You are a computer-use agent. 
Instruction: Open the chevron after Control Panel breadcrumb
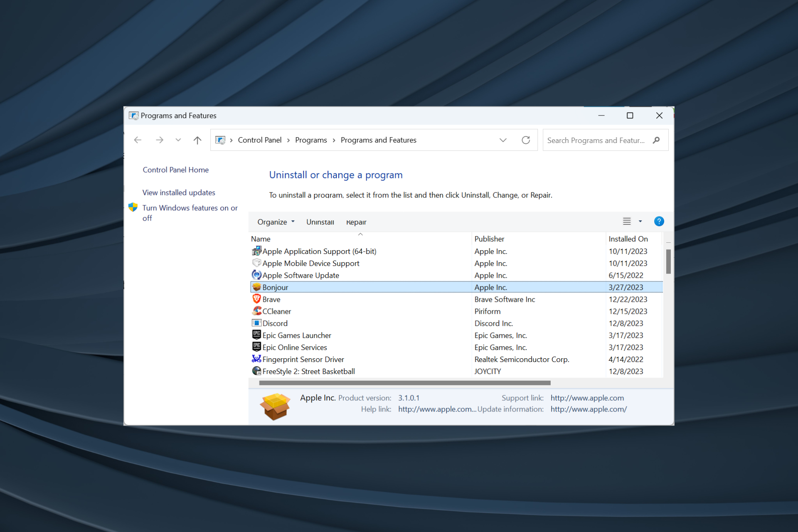[x=288, y=140]
